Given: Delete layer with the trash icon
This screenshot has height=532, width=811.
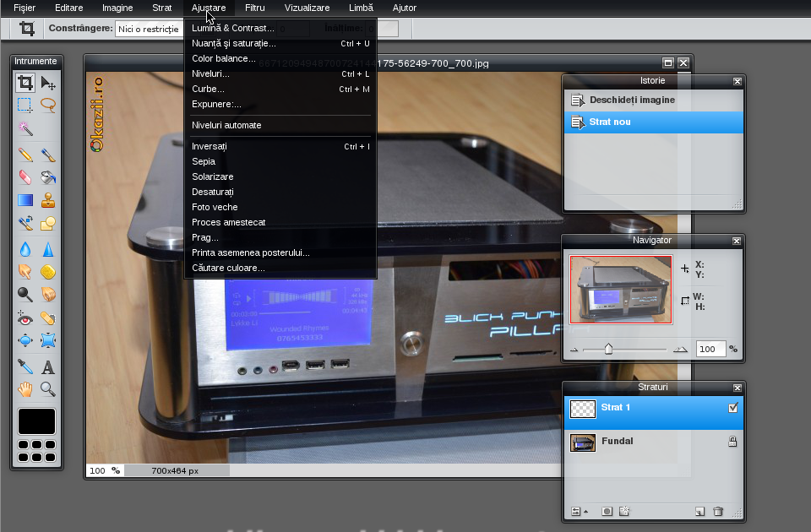Looking at the screenshot, I should tap(718, 512).
